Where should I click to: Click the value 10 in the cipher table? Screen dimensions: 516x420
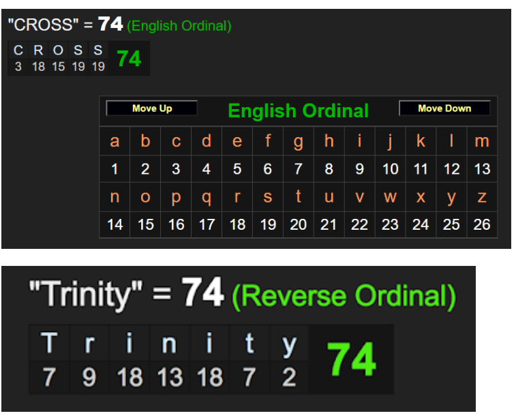[x=390, y=169]
